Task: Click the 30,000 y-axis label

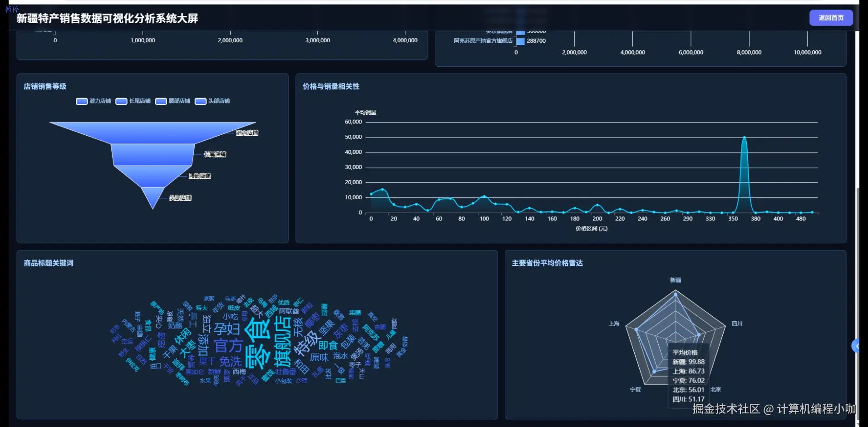Action: coord(353,167)
